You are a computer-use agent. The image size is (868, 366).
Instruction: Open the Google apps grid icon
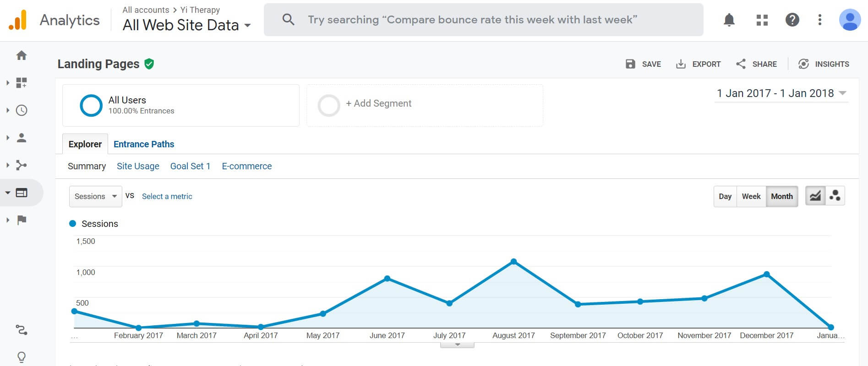coord(762,20)
